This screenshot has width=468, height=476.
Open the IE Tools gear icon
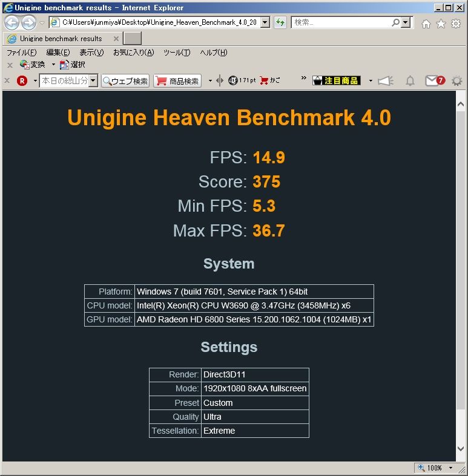tap(455, 24)
